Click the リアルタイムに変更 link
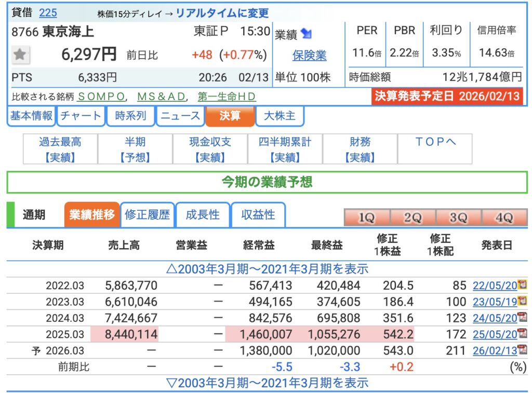 pyautogui.click(x=222, y=13)
